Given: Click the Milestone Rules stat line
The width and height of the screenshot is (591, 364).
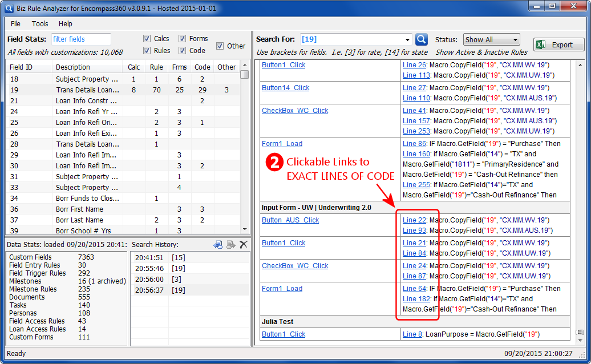Looking at the screenshot, I should 50,289.
